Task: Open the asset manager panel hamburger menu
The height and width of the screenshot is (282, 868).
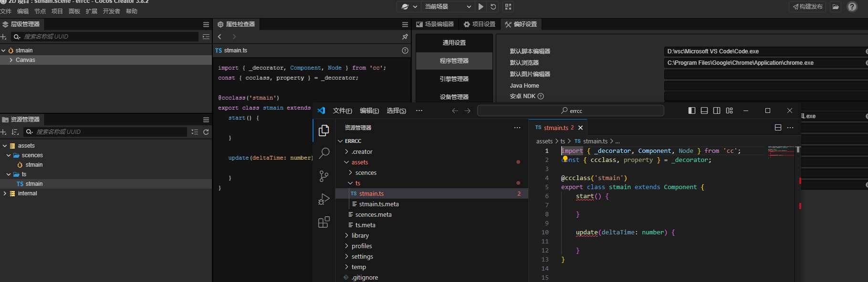Action: [x=206, y=120]
